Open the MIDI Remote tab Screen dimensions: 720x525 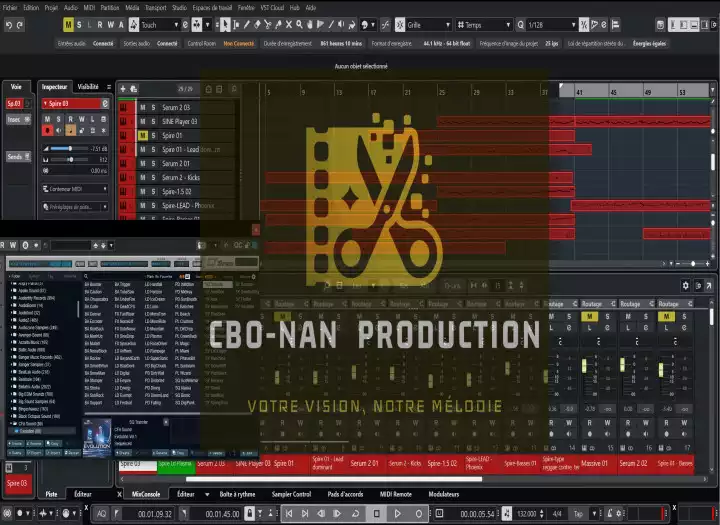(x=396, y=494)
